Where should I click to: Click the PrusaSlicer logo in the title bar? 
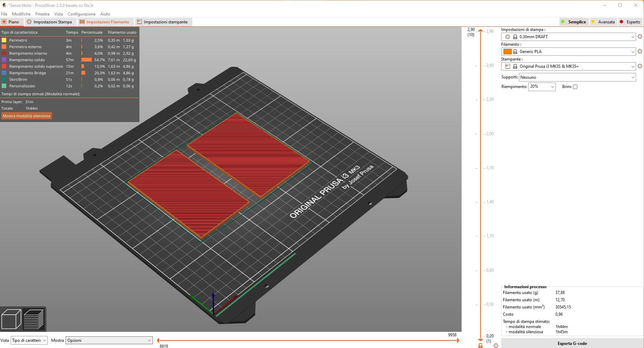tap(4, 5)
